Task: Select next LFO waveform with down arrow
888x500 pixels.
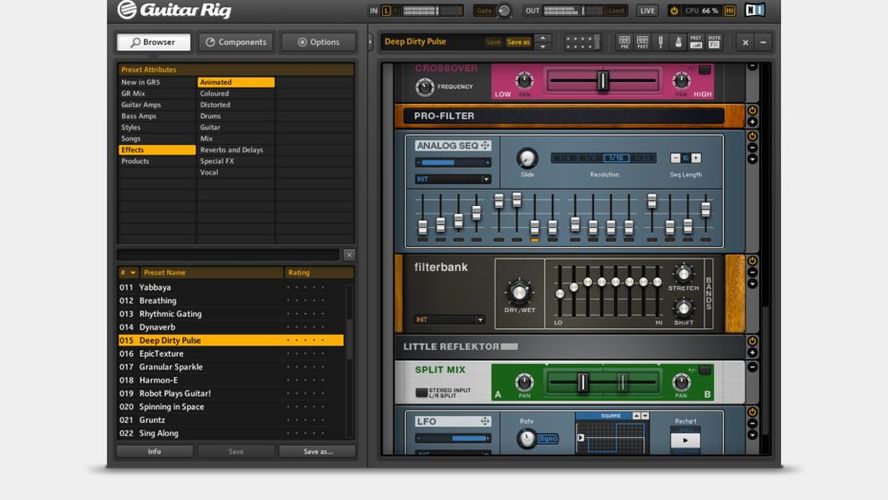Action: (x=645, y=416)
